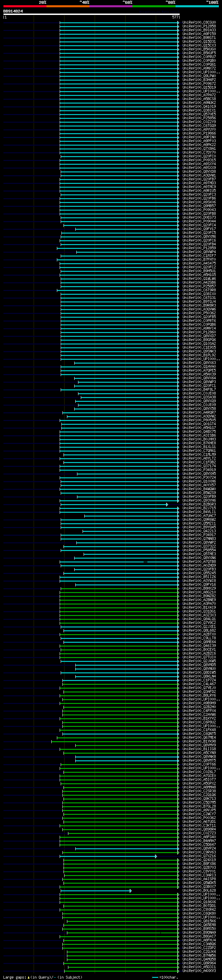This screenshot has width=222, height=980.
Task: Select hit label UniRef100_B8HX29
Action: coord(199,589)
